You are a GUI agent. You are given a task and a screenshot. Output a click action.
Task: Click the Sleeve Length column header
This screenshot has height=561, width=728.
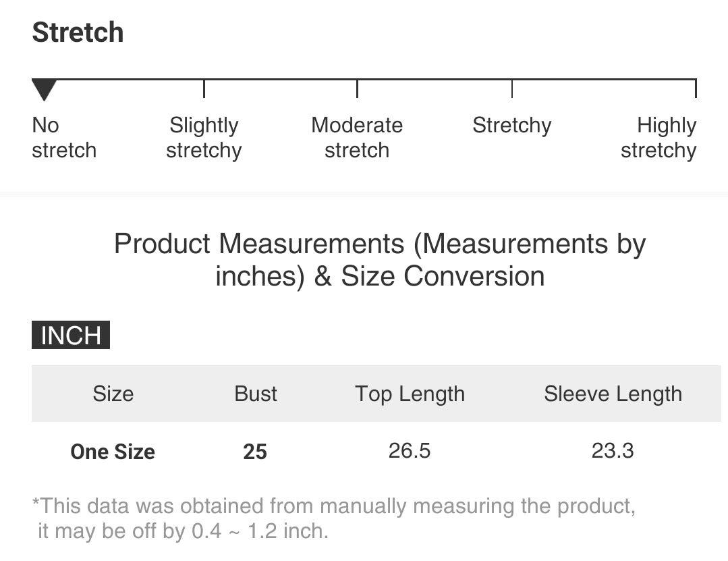coord(613,394)
